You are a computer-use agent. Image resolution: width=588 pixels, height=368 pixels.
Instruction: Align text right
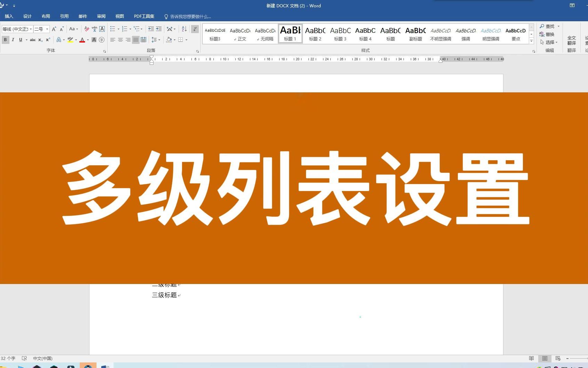pos(128,40)
